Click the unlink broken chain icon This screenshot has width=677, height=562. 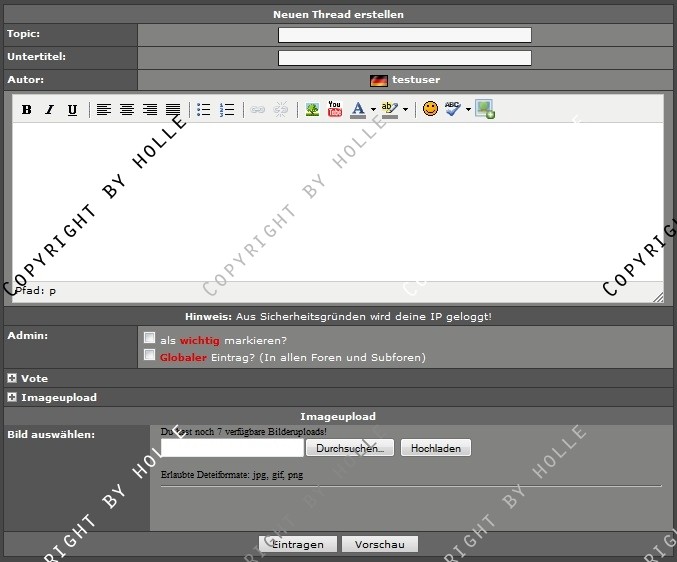pos(281,110)
